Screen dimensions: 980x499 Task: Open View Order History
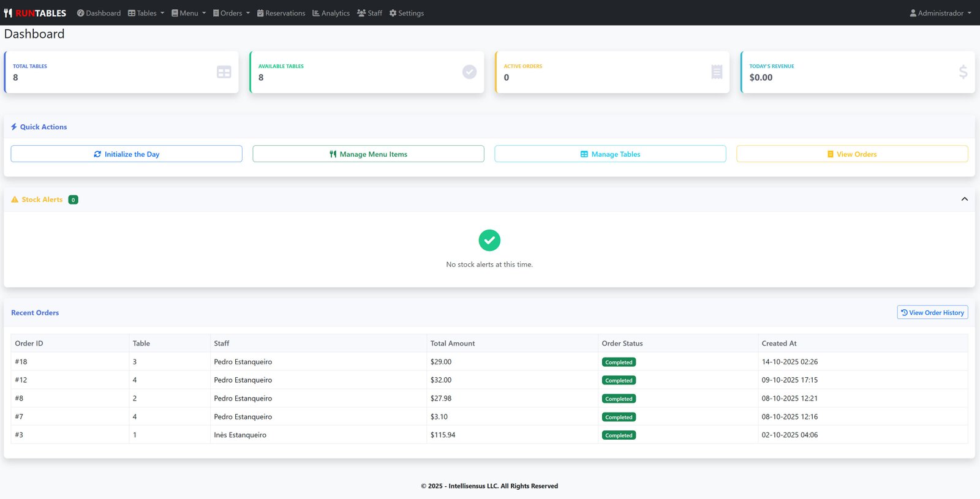coord(932,312)
